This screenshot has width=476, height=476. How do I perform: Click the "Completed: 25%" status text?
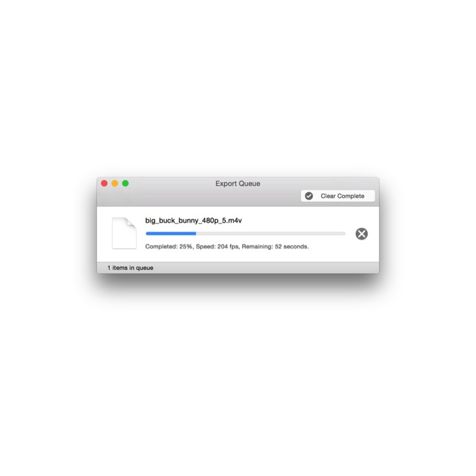(x=169, y=247)
